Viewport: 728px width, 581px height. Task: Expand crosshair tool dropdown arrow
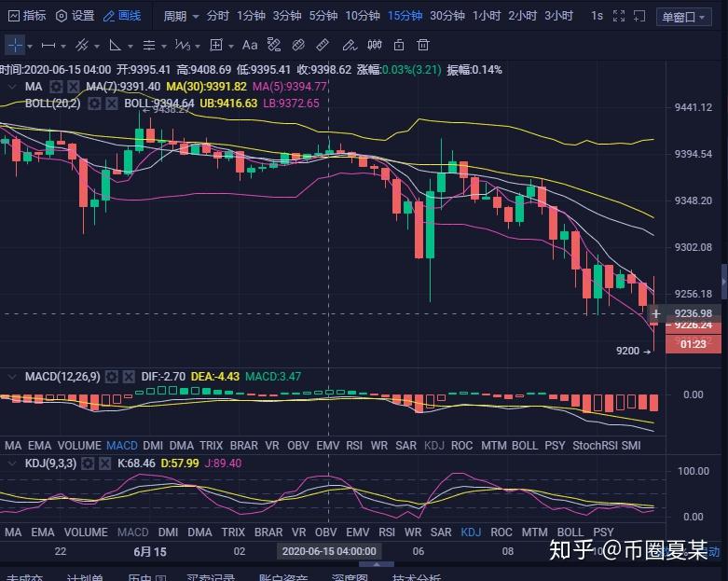pyautogui.click(x=30, y=46)
